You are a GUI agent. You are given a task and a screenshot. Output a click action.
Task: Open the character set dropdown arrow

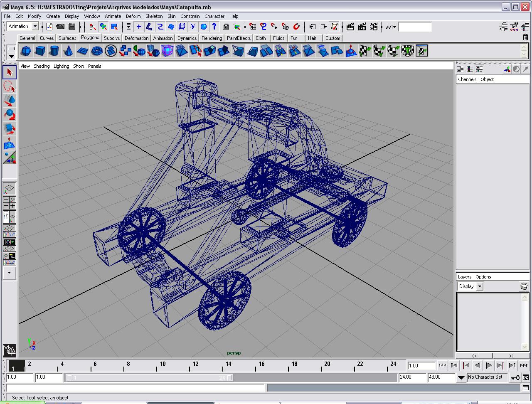(461, 377)
